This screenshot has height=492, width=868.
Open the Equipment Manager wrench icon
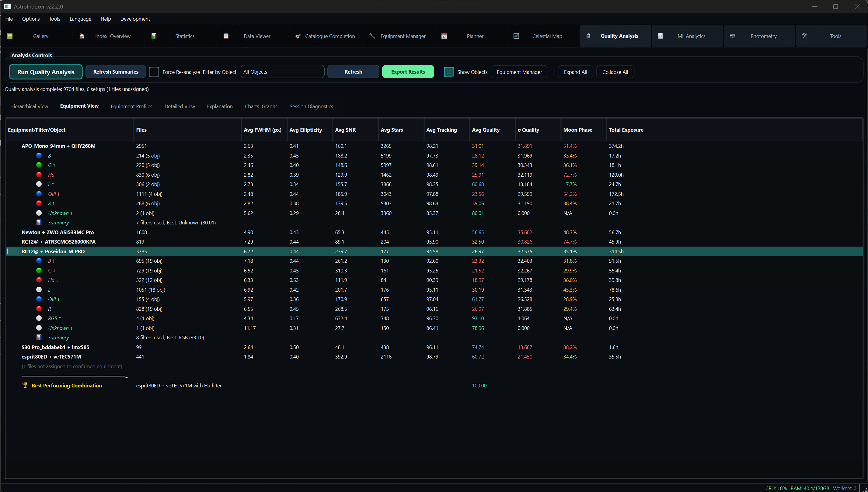[x=372, y=36]
